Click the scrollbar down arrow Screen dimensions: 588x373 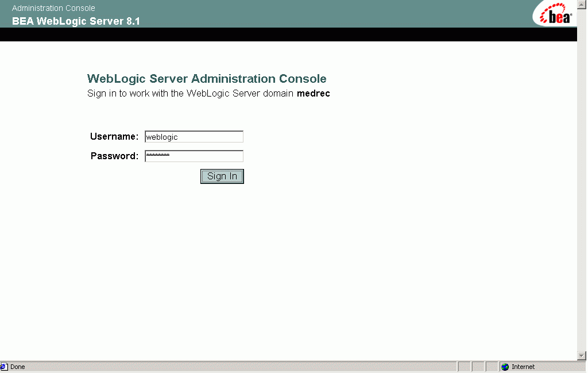coord(582,355)
